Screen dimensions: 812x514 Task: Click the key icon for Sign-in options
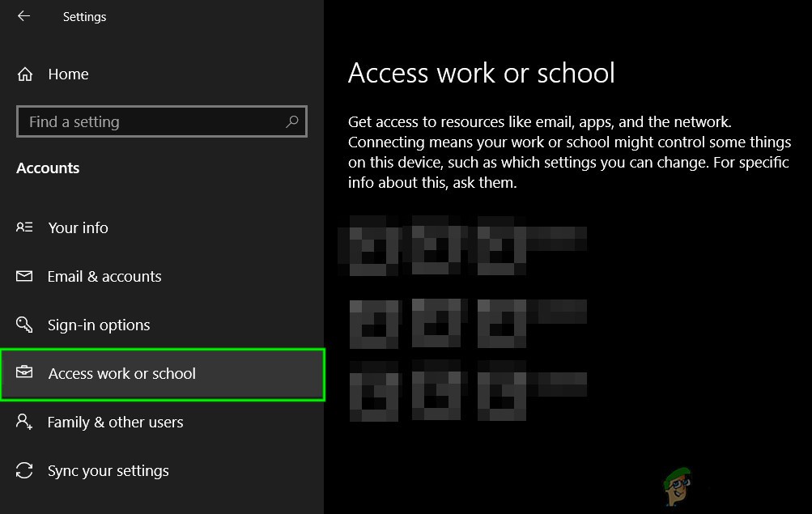pos(24,325)
